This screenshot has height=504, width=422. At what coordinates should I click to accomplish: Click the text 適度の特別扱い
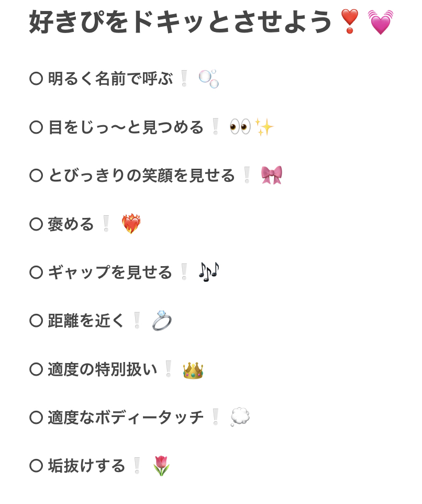coord(103,369)
